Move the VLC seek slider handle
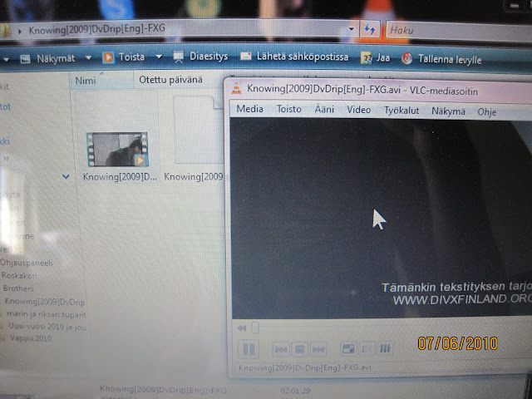The height and width of the screenshot is (399, 532). pyautogui.click(x=255, y=328)
